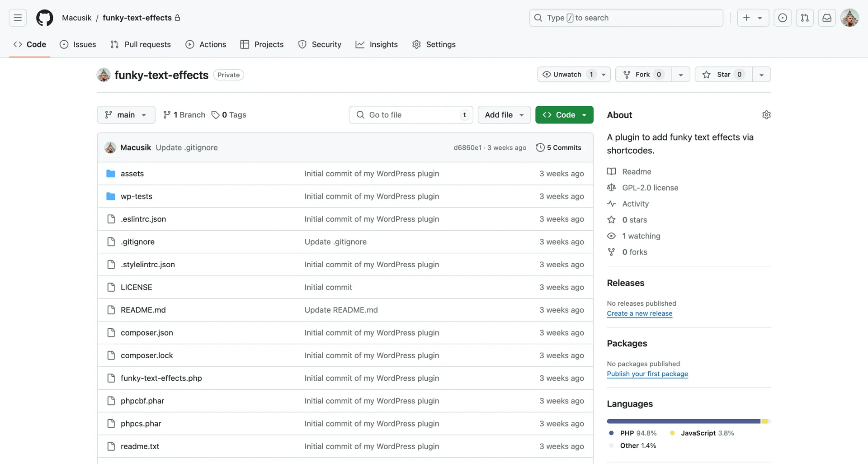The height and width of the screenshot is (464, 868).
Task: Open the issues shortcut icon in header
Action: [782, 18]
